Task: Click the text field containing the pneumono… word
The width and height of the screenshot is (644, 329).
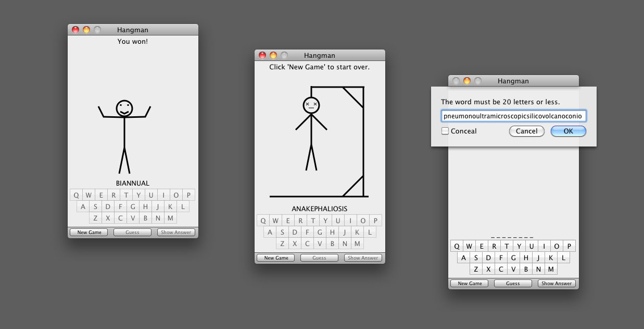Action: coord(513,116)
